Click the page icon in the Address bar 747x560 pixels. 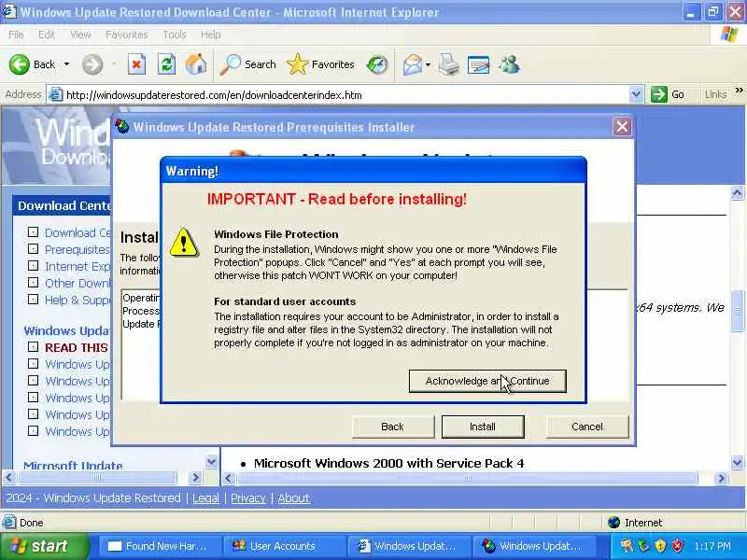56,95
